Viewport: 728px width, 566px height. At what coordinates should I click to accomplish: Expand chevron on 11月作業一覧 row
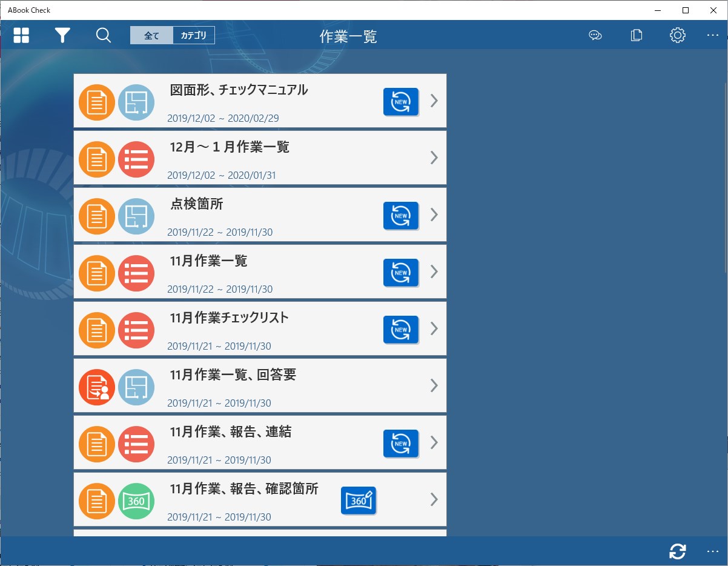point(434,271)
